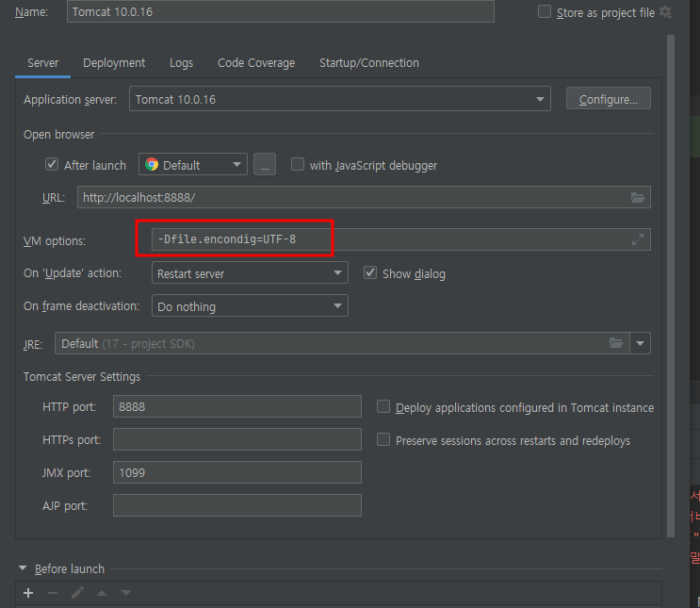This screenshot has height=608, width=700.
Task: Enable with JavaScript debugger
Action: pyautogui.click(x=298, y=164)
